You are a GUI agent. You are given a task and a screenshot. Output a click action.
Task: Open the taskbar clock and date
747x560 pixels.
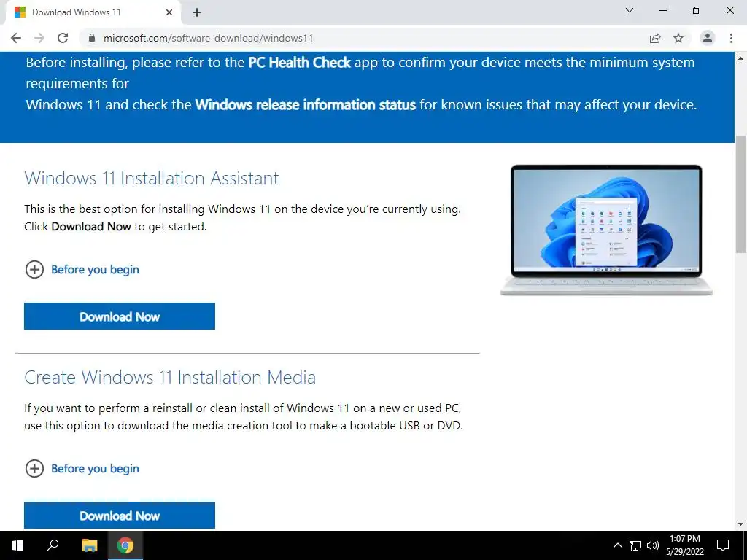(684, 545)
